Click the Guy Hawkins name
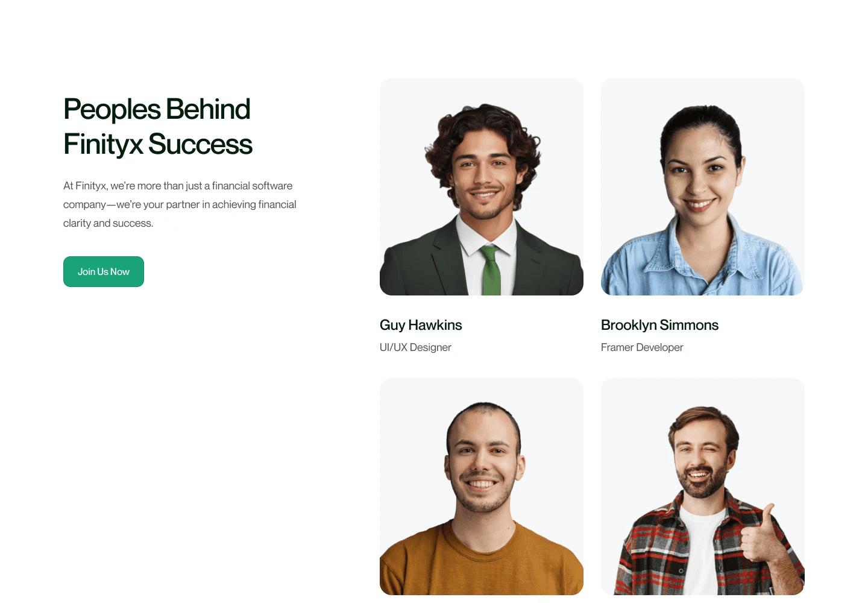 tap(421, 325)
